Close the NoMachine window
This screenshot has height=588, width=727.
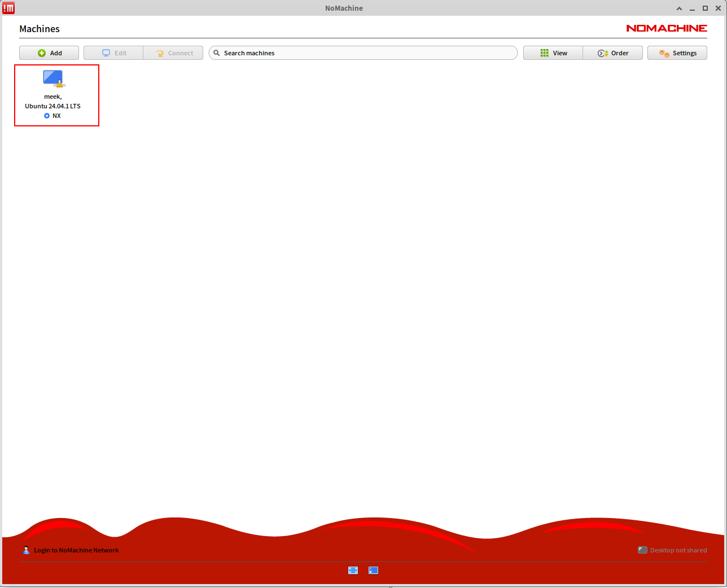tap(719, 8)
